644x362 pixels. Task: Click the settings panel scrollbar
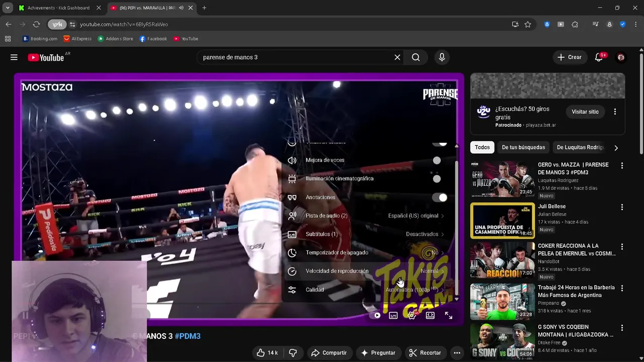click(x=456, y=228)
